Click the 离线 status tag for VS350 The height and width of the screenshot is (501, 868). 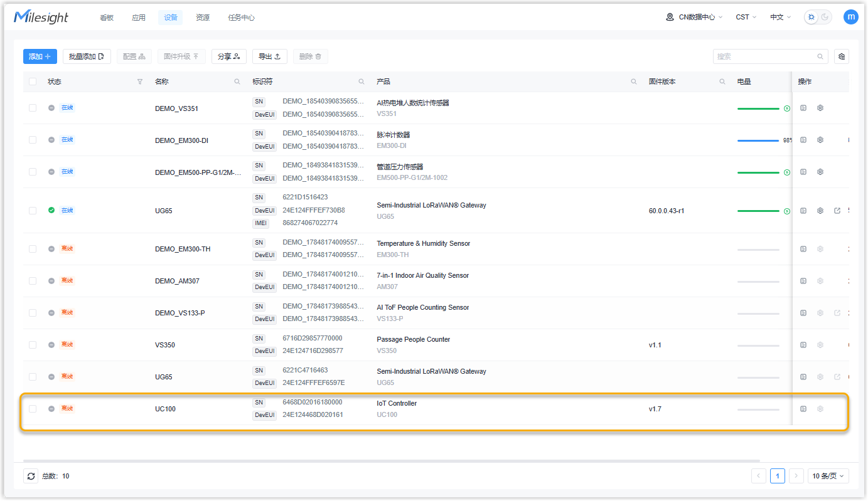pyautogui.click(x=67, y=345)
